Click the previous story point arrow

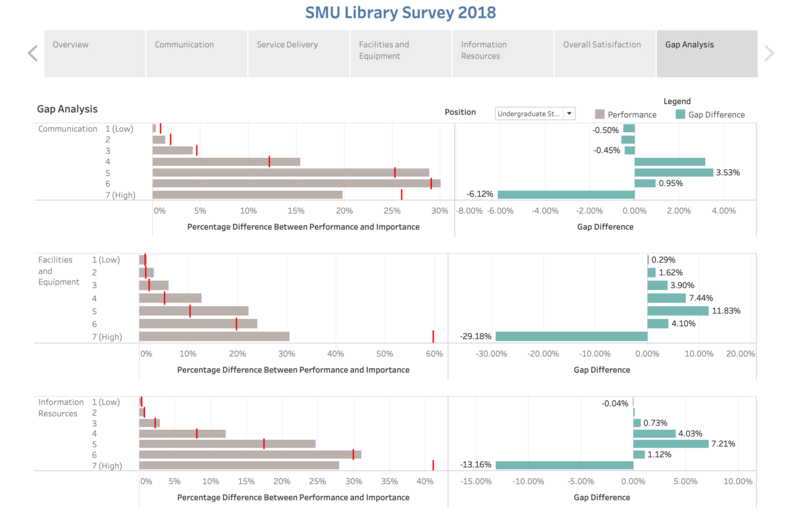click(33, 53)
